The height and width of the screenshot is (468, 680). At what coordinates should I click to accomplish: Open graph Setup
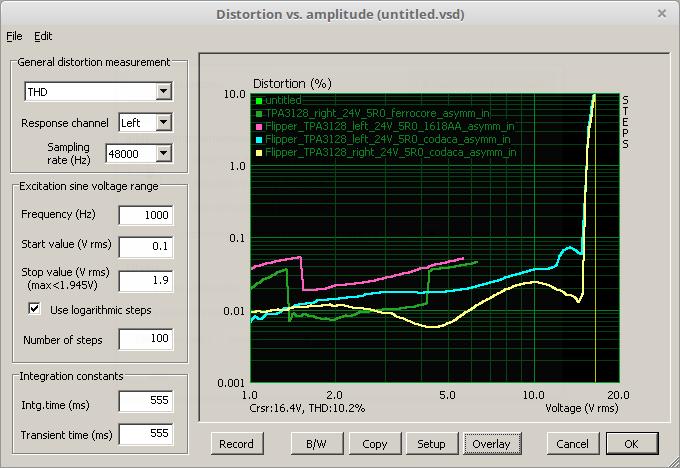[x=431, y=444]
